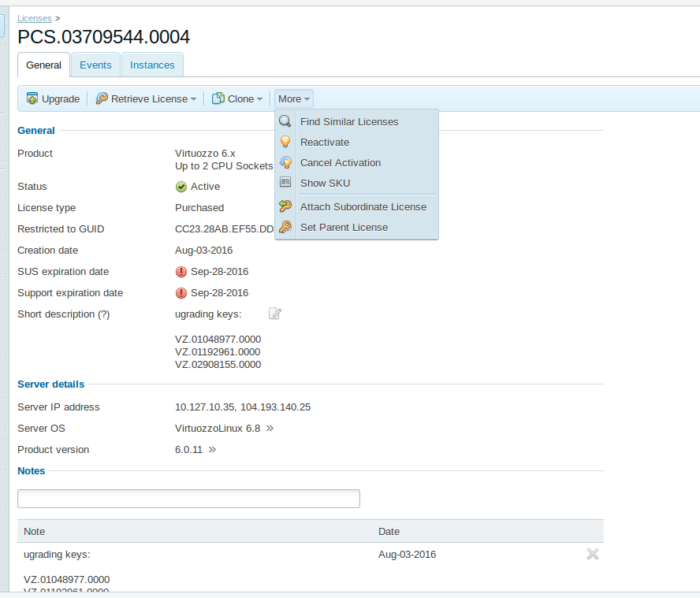Screen dimensions: 700x598
Task: Expand the Retrieve License dropdown arrow
Action: [194, 99]
